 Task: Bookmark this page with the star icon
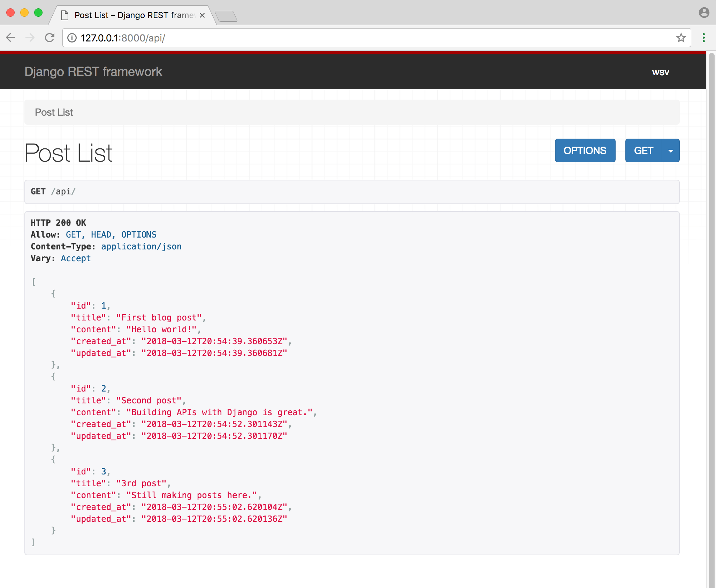(681, 38)
